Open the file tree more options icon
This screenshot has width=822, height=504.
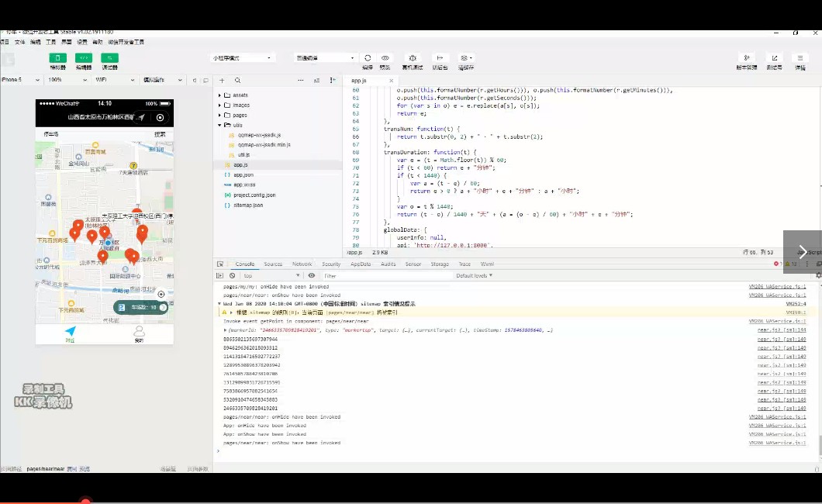coord(300,81)
